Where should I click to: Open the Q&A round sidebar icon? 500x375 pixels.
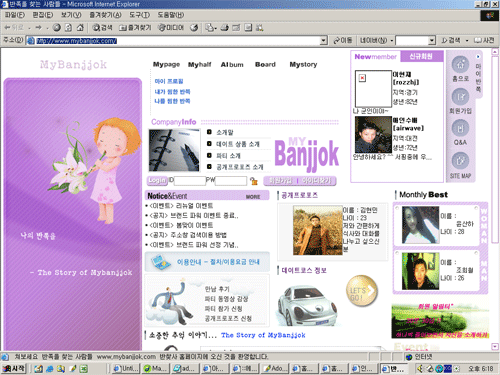(460, 128)
